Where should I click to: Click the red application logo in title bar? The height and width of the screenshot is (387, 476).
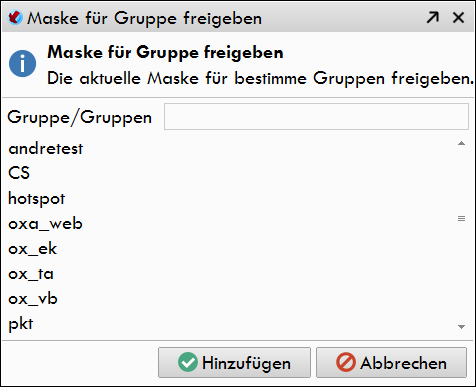click(15, 17)
